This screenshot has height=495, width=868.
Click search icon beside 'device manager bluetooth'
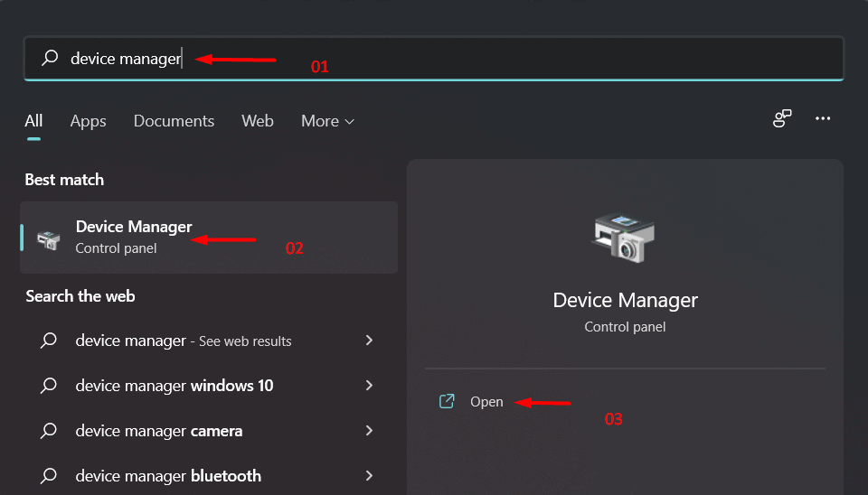point(50,476)
